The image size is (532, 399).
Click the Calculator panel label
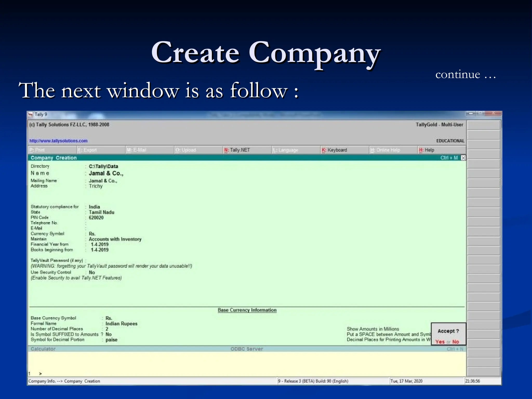click(x=43, y=349)
